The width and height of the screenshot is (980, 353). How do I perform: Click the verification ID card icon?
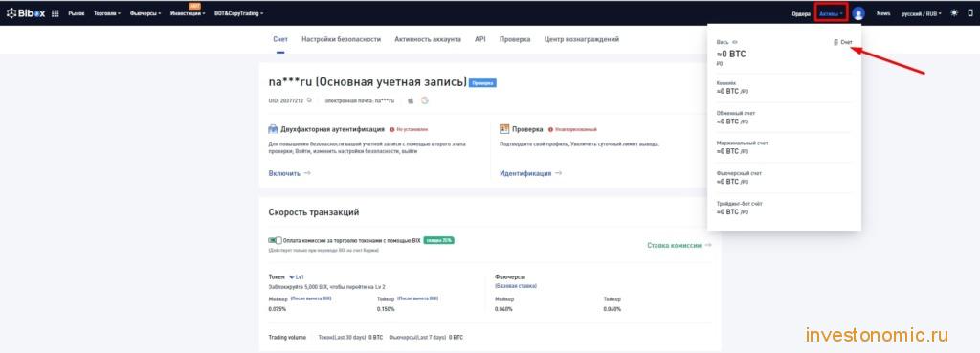(504, 129)
